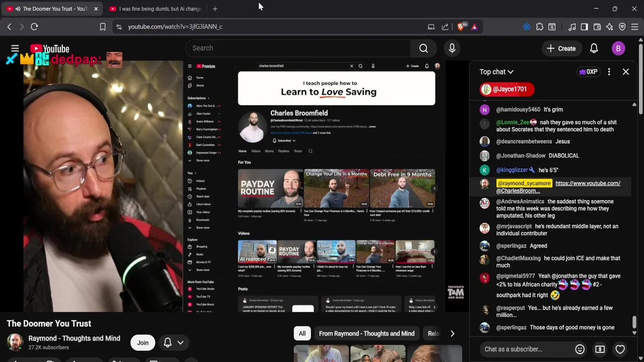The image size is (644, 362).
Task: Bookmark this page via bookmark icon
Action: click(x=103, y=27)
